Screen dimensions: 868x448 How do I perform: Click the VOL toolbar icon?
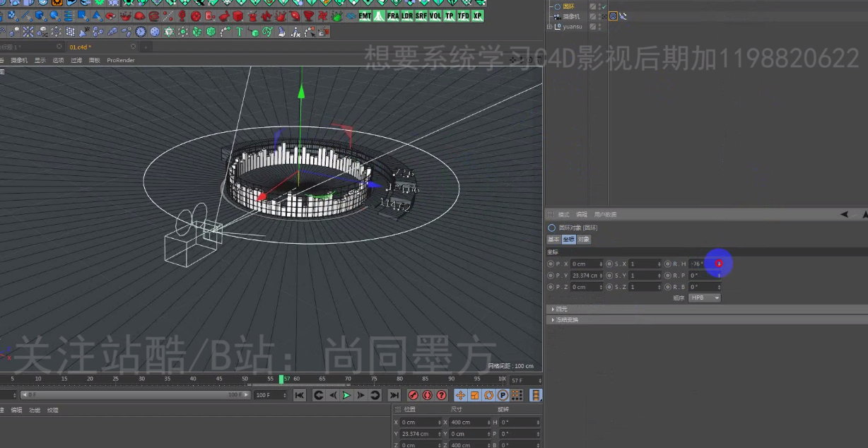(435, 16)
